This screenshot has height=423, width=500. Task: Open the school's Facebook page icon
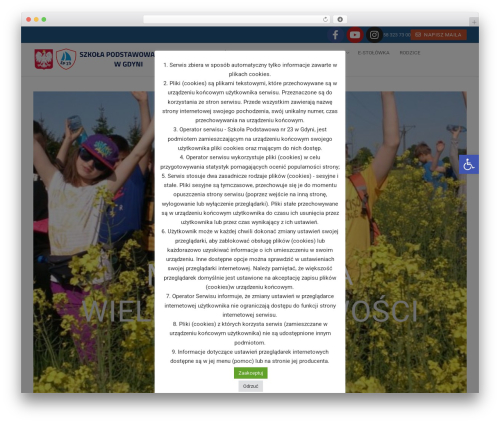[335, 35]
